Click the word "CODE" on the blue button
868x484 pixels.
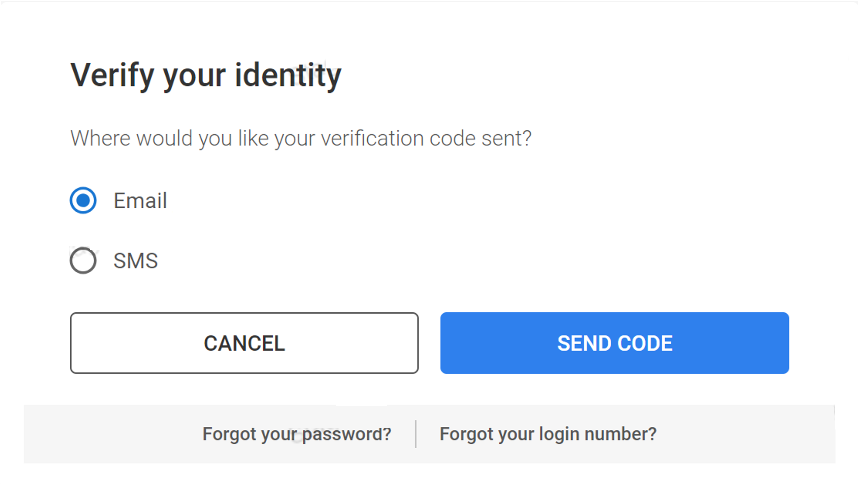(645, 343)
